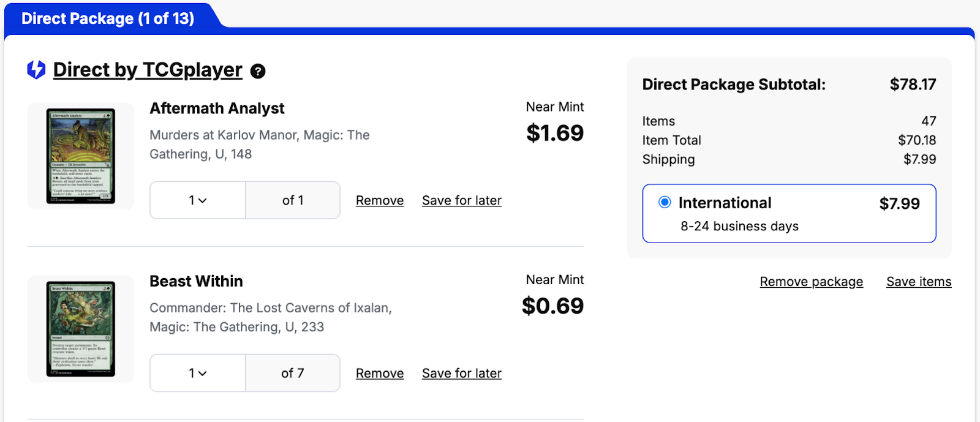Open Aftermath Analyst quantity dropdown
This screenshot has height=422, width=980.
pos(197,200)
